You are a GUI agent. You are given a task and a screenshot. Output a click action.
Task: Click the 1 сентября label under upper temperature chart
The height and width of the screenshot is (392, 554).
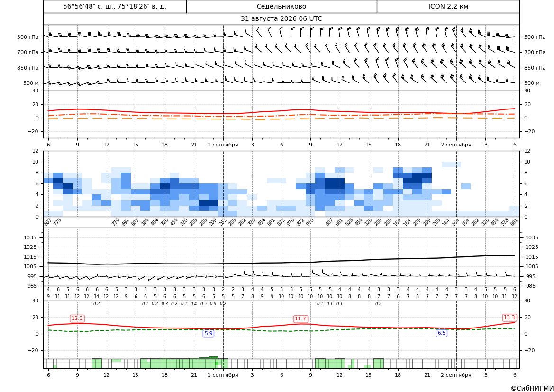click(x=223, y=145)
